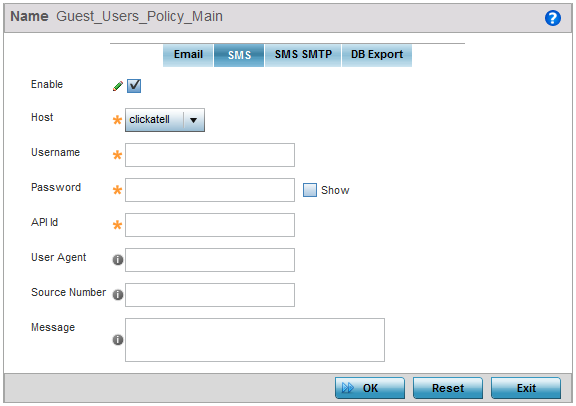Click the Source Number info icon
Viewport: 576px width, 406px height.
point(118,295)
